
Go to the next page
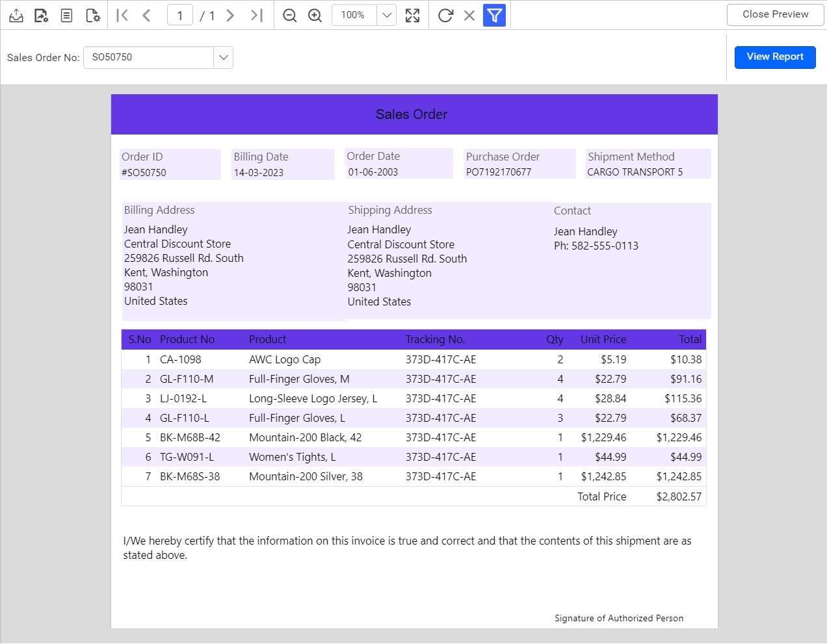pyautogui.click(x=230, y=15)
